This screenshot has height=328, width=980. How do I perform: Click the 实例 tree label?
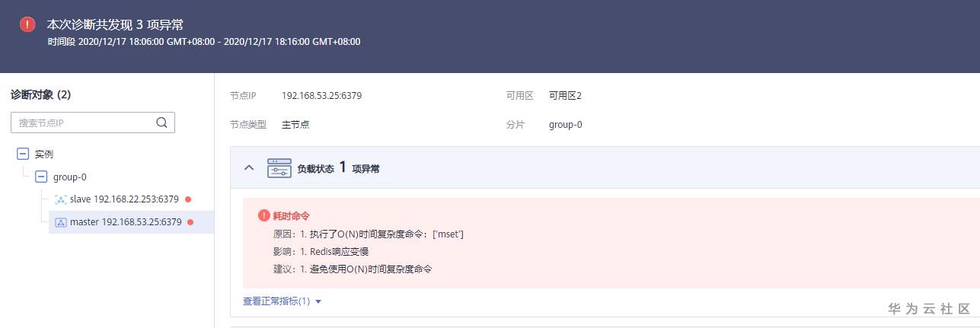(44, 154)
